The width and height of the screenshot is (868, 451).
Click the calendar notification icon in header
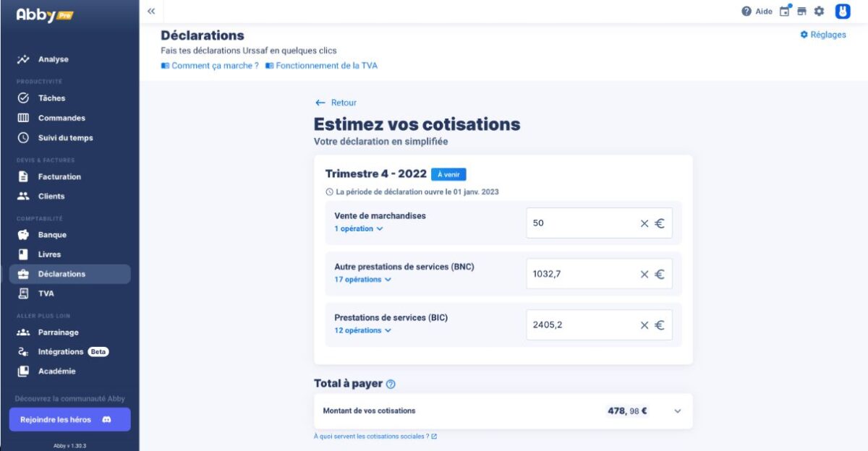tap(785, 12)
